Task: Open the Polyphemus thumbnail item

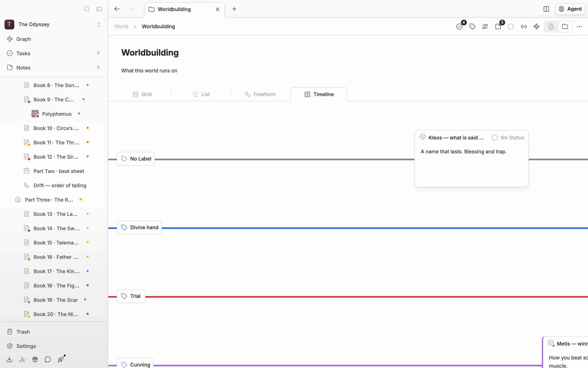Action: click(35, 114)
